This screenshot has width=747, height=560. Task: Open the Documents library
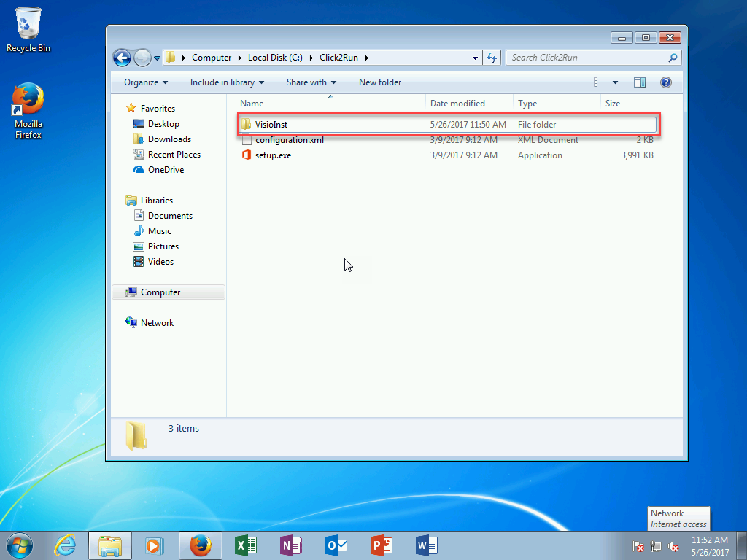[x=170, y=216]
